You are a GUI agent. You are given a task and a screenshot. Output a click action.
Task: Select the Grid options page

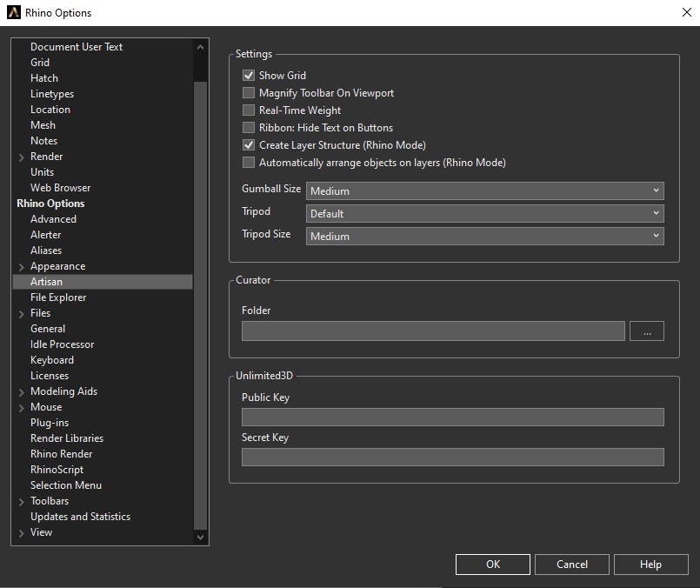[40, 63]
